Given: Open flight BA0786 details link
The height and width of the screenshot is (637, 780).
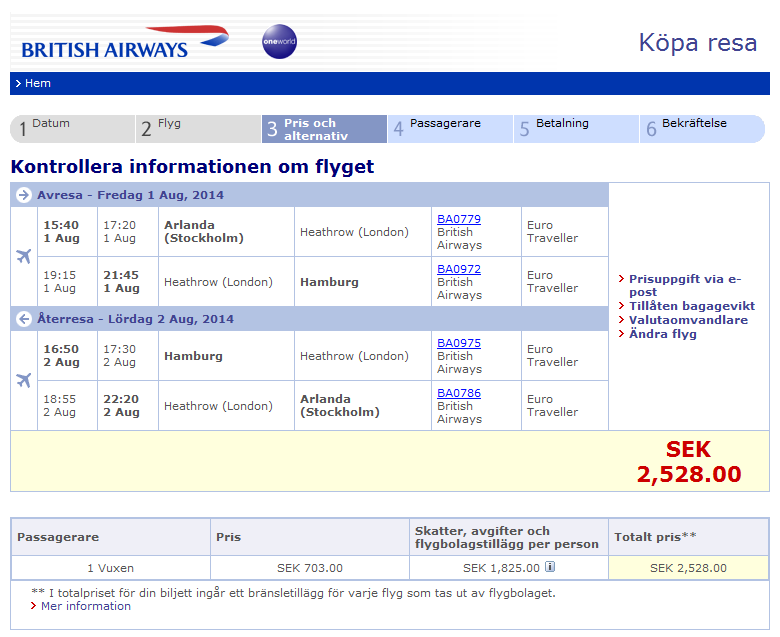Looking at the screenshot, I should tap(459, 393).
